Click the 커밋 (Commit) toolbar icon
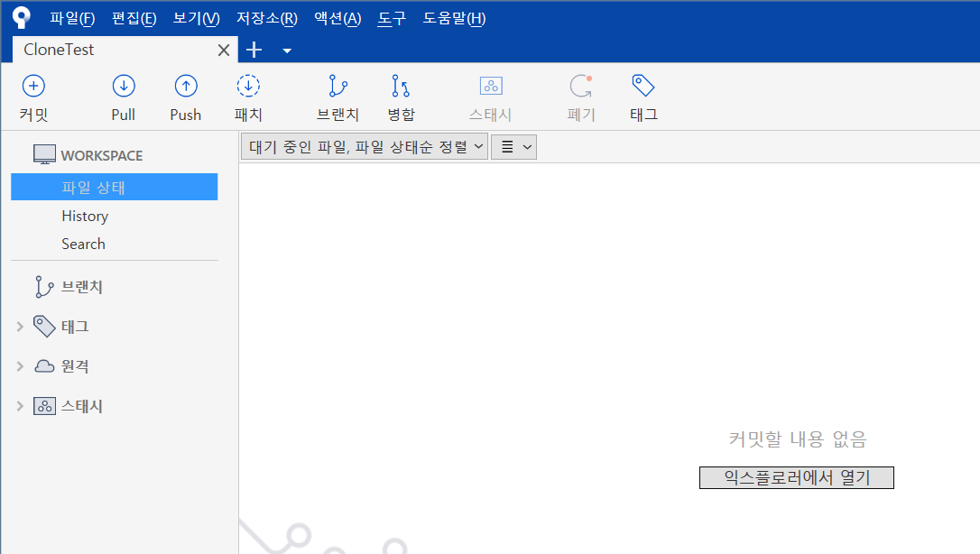 [x=33, y=87]
